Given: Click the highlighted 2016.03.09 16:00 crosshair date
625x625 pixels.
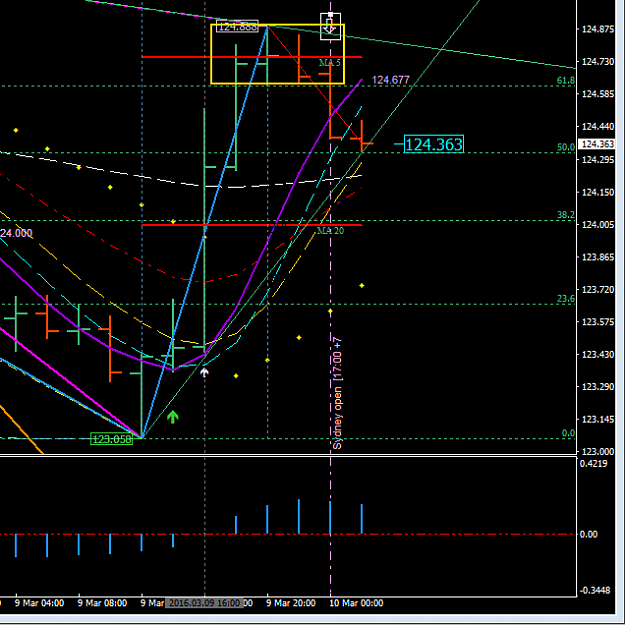Looking at the screenshot, I should 205,603.
